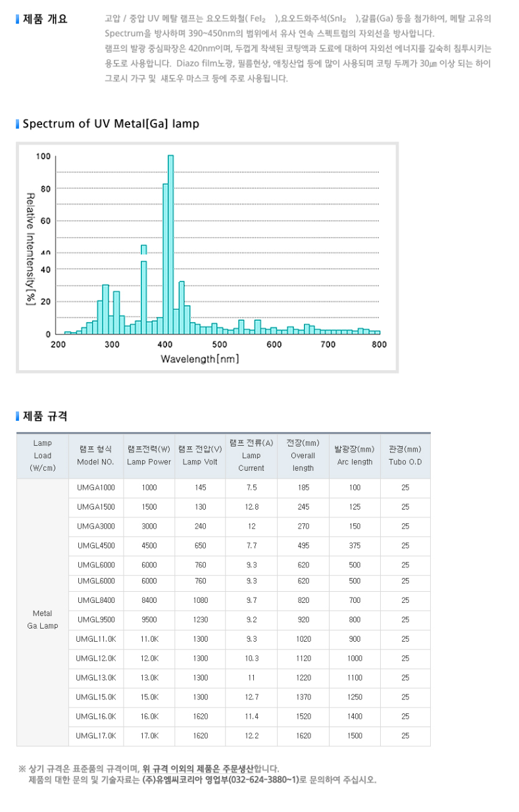Select the UMGL9500 model cell
The image size is (519, 812).
point(96,619)
